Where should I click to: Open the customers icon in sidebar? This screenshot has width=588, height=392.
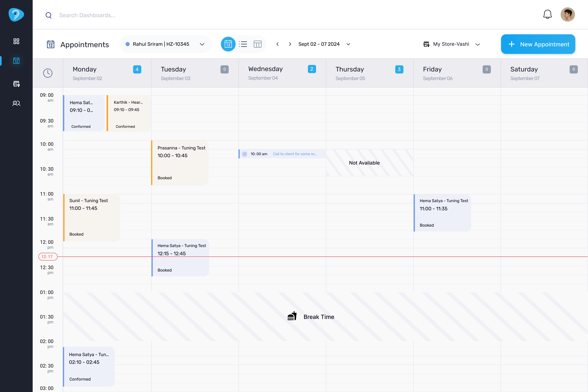(16, 103)
